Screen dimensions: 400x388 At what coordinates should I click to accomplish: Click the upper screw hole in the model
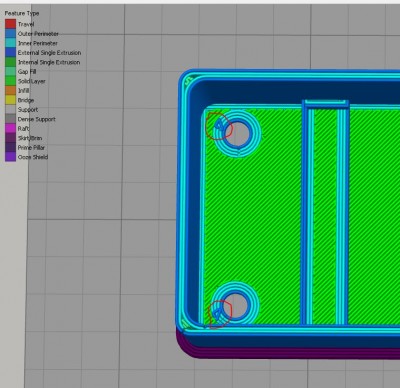[238, 134]
